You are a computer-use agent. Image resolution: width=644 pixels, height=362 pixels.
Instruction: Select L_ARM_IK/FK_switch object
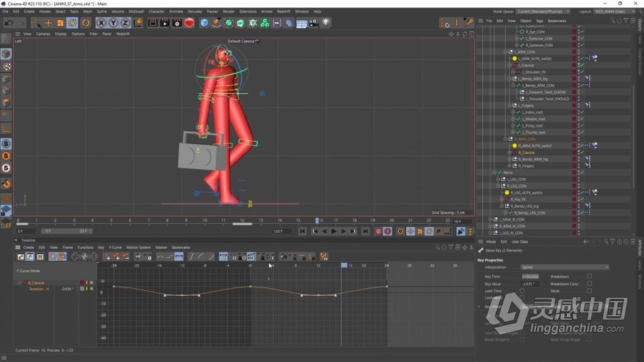coord(535,59)
